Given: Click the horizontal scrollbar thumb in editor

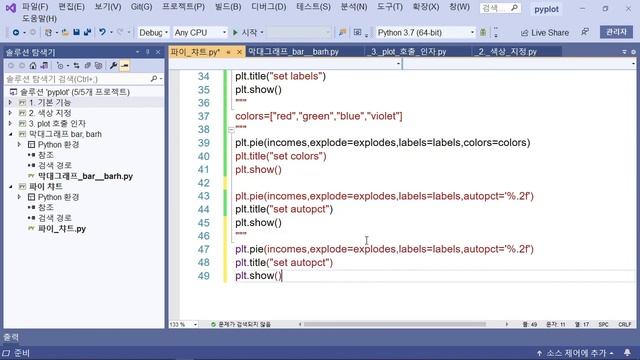Looking at the screenshot, I should click(x=395, y=324).
